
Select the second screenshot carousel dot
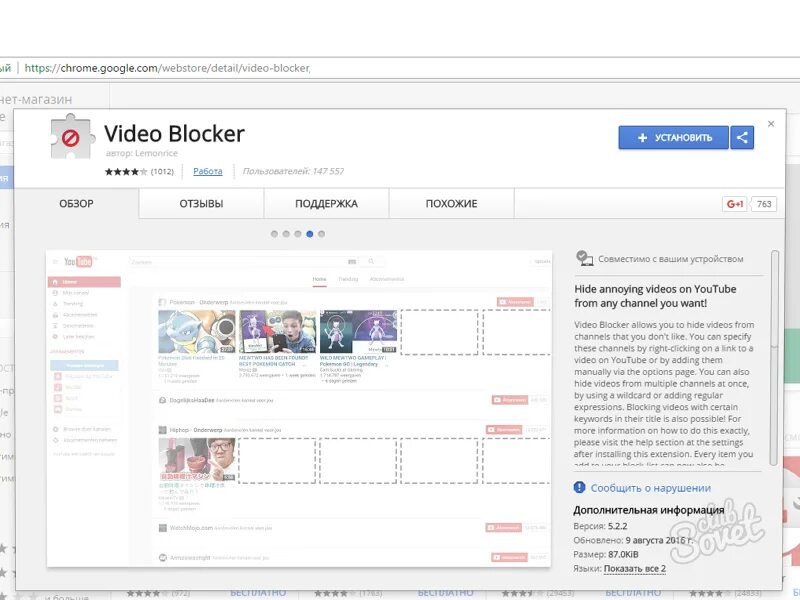286,234
